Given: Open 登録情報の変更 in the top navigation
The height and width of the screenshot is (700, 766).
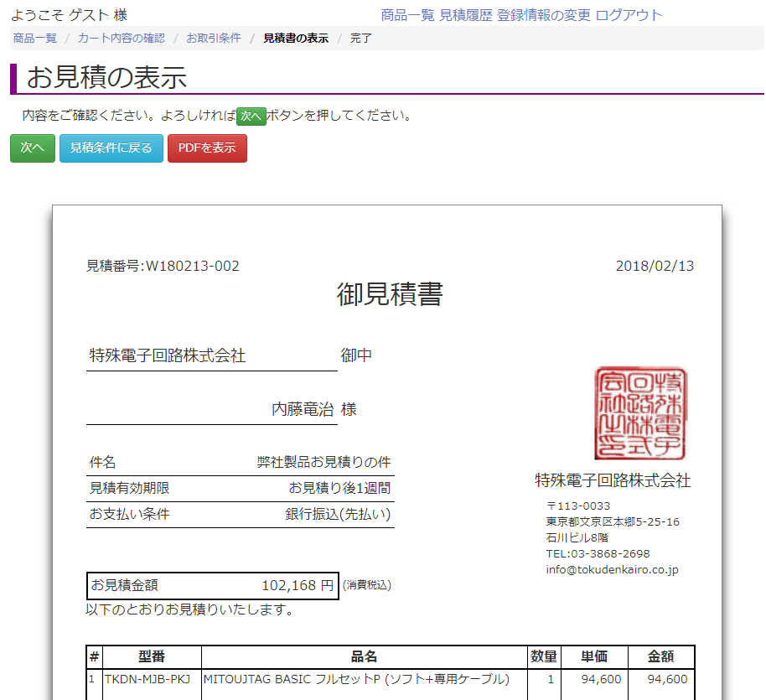Looking at the screenshot, I should (x=543, y=15).
